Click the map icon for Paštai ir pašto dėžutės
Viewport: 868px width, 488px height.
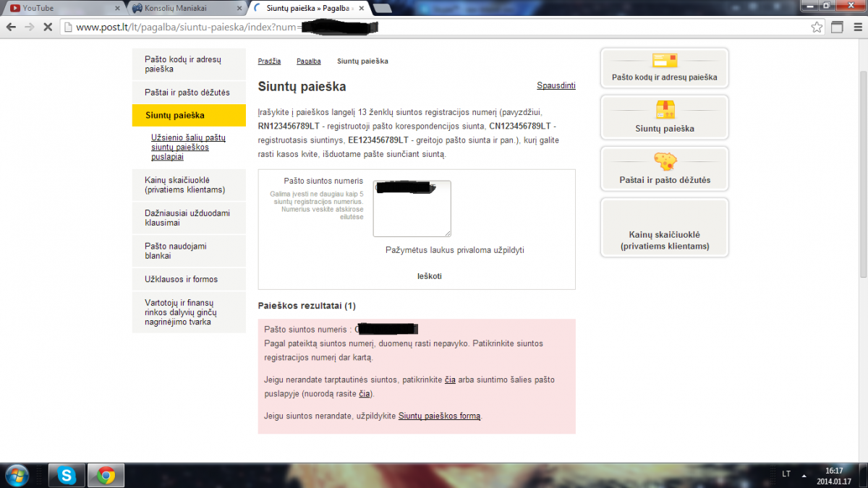[665, 161]
